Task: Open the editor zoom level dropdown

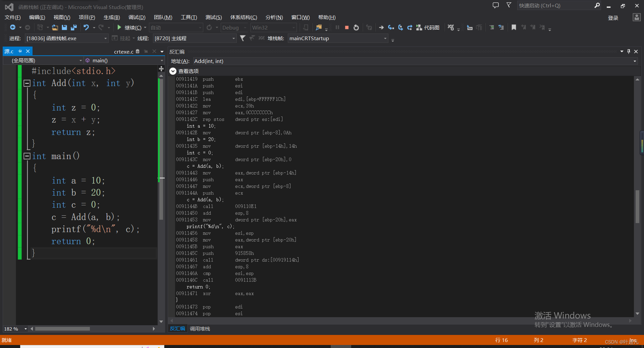Action: 25,329
